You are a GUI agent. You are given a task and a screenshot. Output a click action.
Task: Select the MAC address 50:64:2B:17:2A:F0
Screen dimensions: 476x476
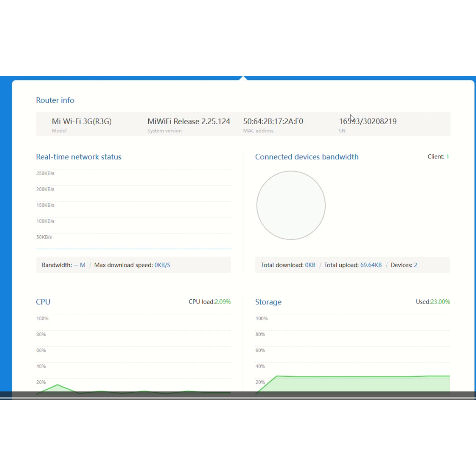point(273,121)
